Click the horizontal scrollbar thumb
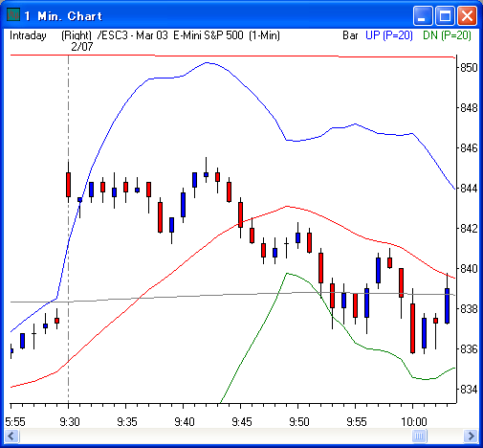This screenshot has height=448, width=483. pyautogui.click(x=419, y=436)
